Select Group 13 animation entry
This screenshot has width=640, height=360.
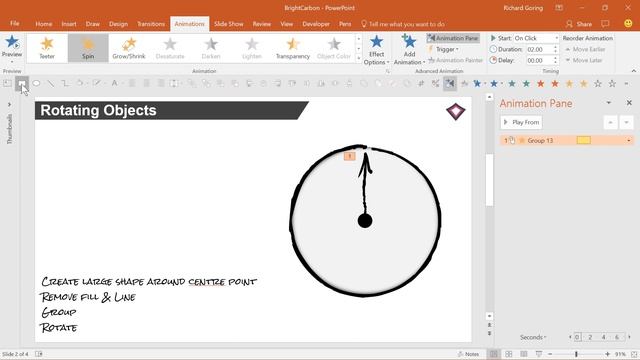(566, 140)
